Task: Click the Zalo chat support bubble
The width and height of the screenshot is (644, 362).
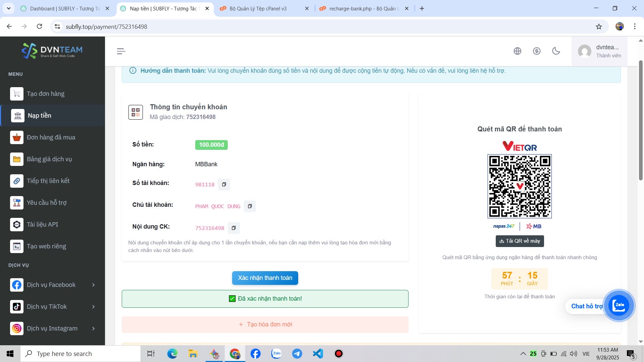Action: (x=619, y=305)
